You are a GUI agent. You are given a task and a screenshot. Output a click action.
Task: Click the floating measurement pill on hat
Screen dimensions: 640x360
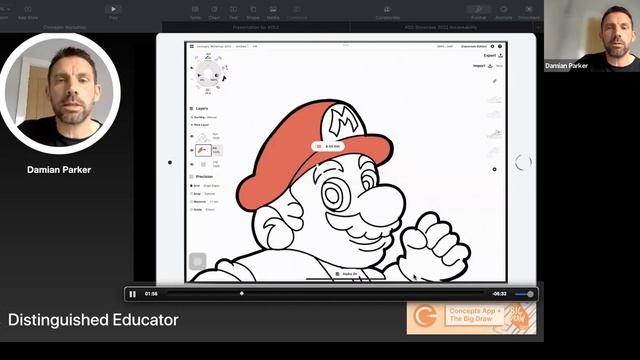pyautogui.click(x=328, y=146)
